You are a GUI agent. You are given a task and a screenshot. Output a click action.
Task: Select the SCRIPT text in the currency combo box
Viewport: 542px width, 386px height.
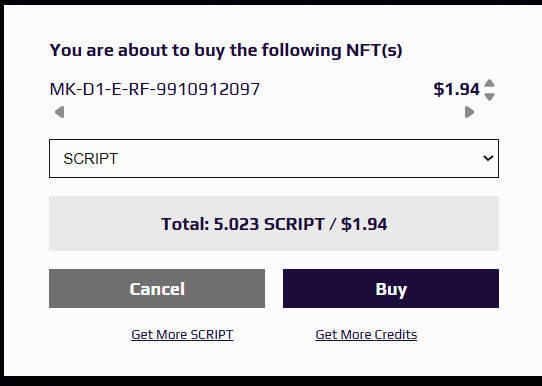[91, 159]
